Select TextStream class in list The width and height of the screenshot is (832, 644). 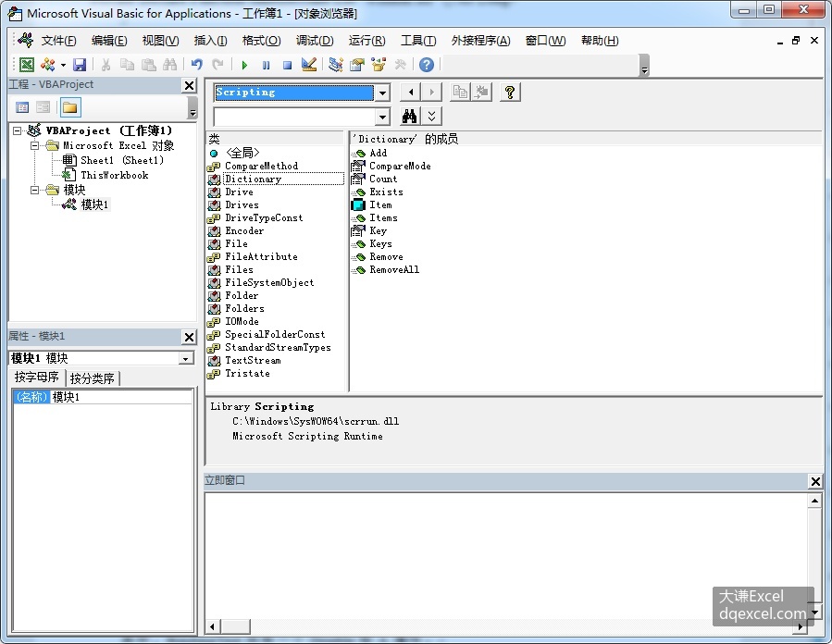click(x=253, y=360)
